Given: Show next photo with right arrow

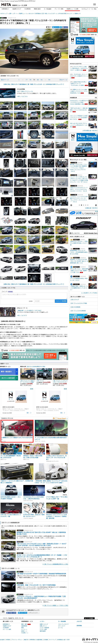Looking at the screenshot, I should 66,50.
